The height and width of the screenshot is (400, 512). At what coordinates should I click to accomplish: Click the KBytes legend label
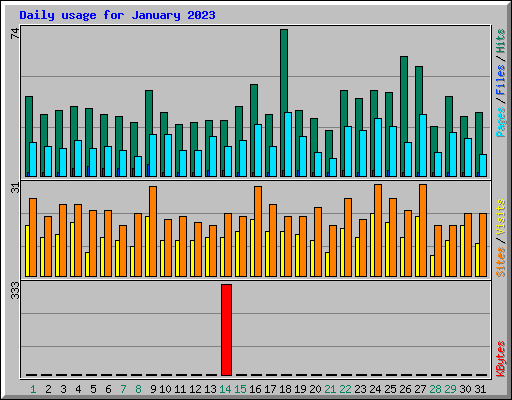(500, 359)
